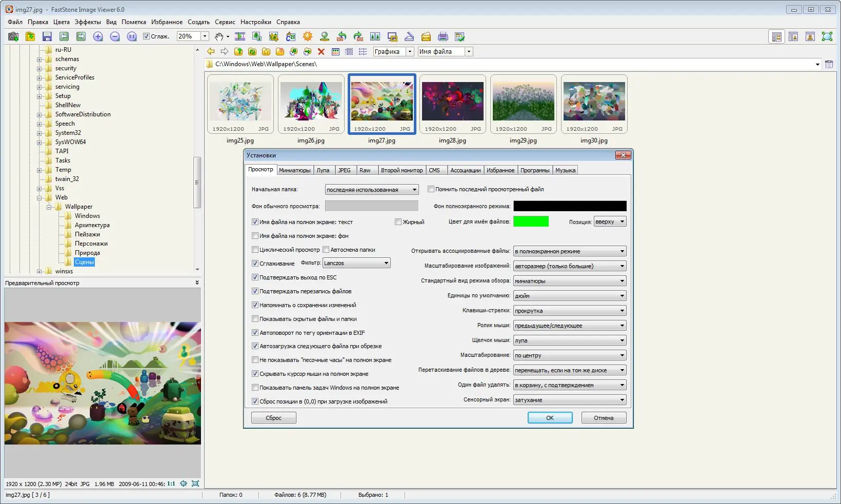Click the printer icon in toolbar

(x=443, y=36)
